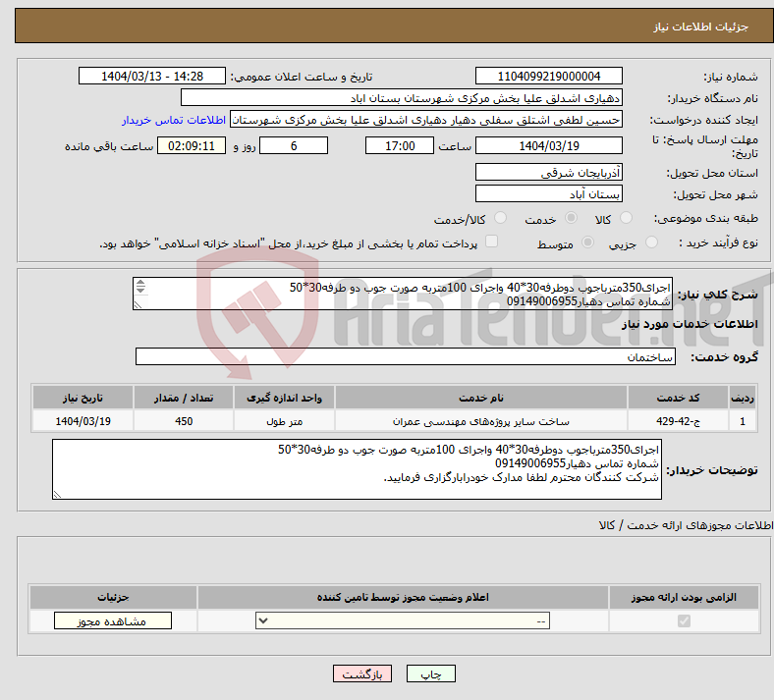Click the بازگشت back button

[x=362, y=673]
